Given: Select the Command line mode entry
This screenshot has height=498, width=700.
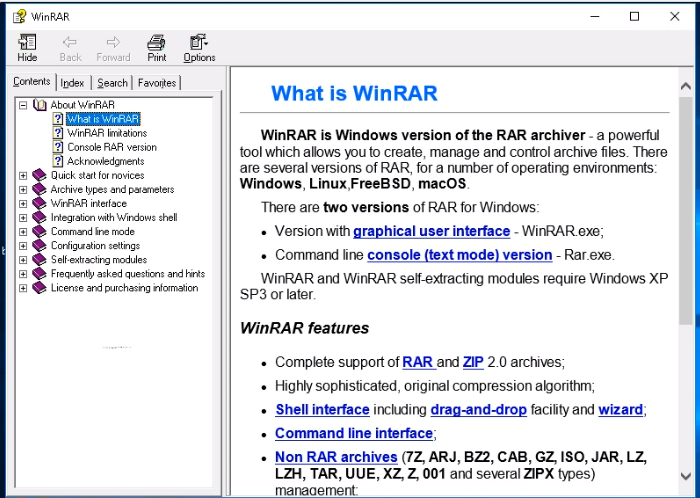Looking at the screenshot, I should coord(92,232).
